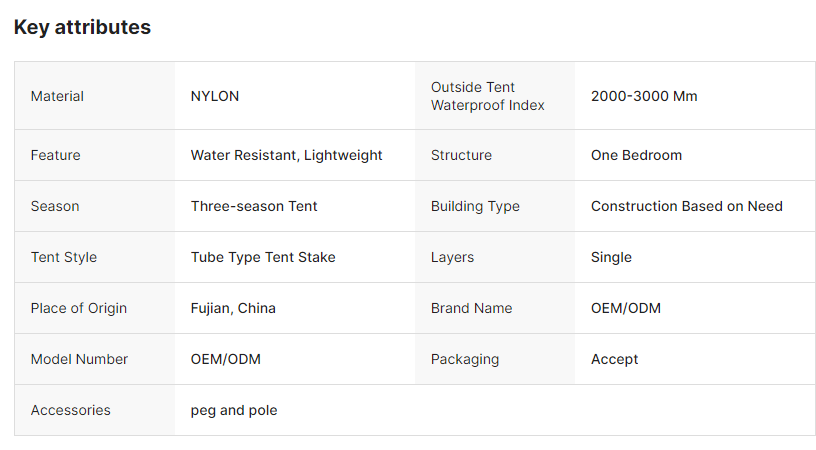Screen dimensions: 816x450
Task: Click the 2000-3000 Mm waterproof value
Action: tap(644, 96)
